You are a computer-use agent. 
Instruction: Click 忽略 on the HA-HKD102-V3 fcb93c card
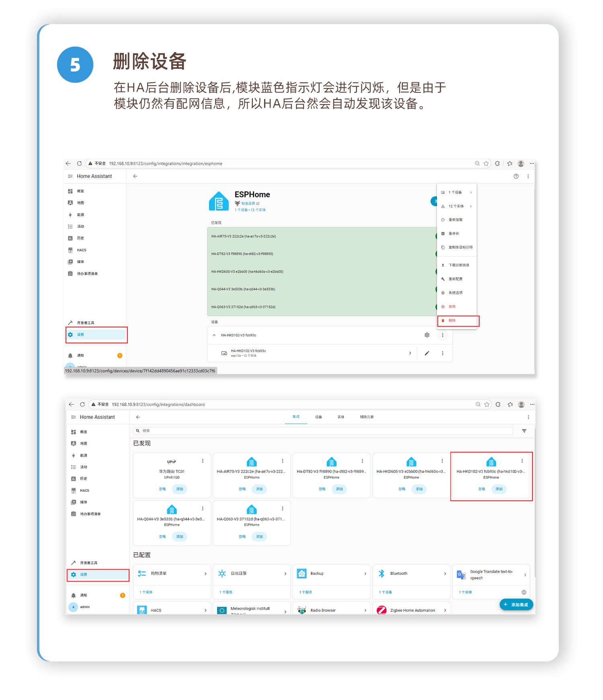(482, 489)
